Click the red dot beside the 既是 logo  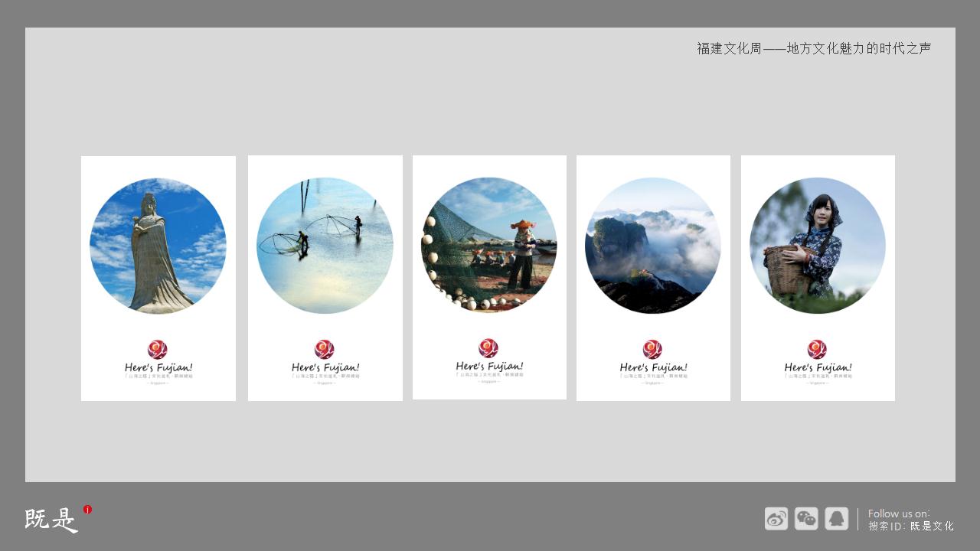87,510
